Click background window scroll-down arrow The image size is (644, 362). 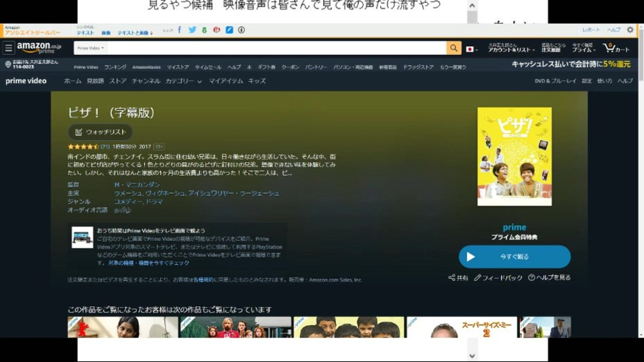[472, 356]
